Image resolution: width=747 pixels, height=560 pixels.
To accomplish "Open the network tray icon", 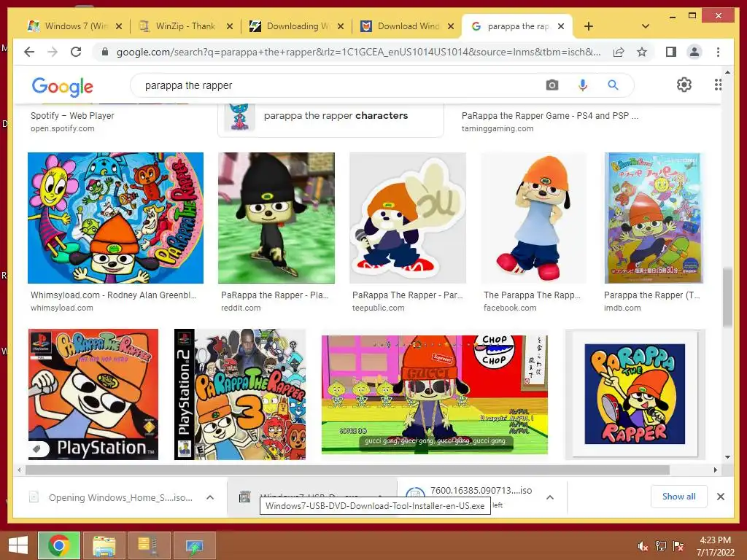I will click(660, 546).
